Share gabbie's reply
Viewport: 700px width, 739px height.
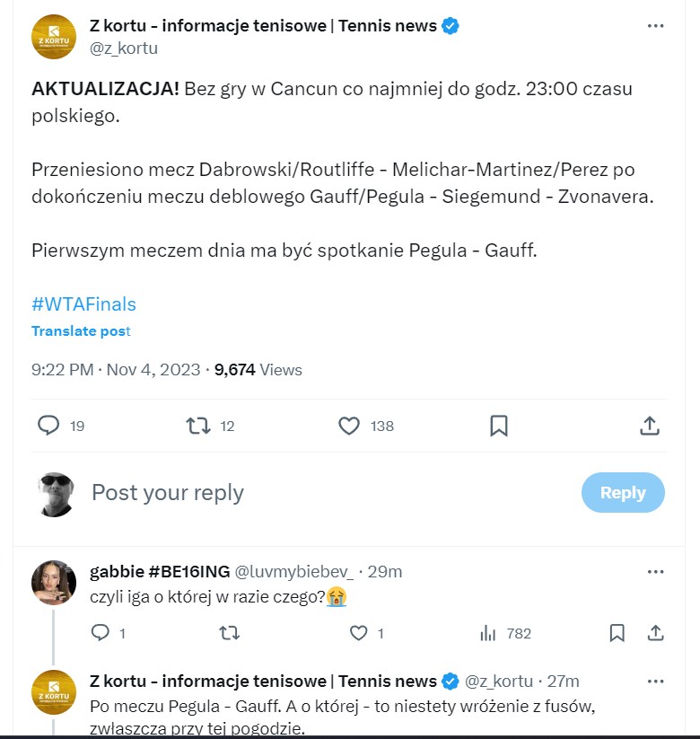pyautogui.click(x=655, y=633)
